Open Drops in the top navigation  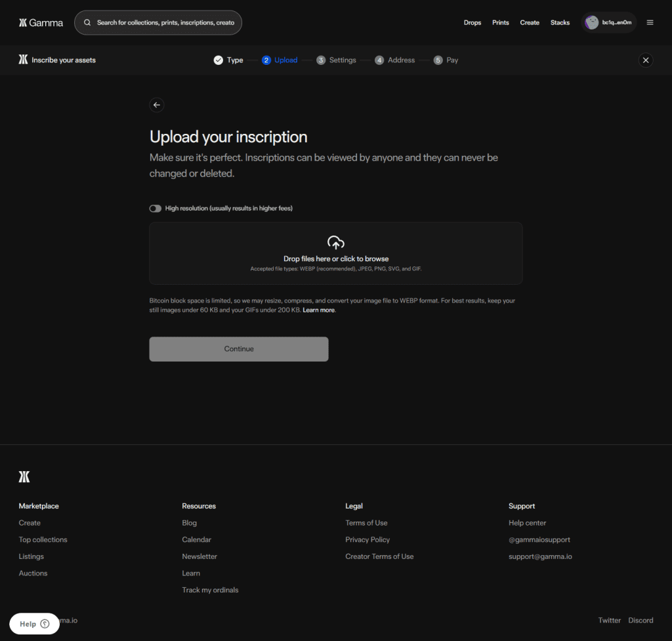coord(472,22)
